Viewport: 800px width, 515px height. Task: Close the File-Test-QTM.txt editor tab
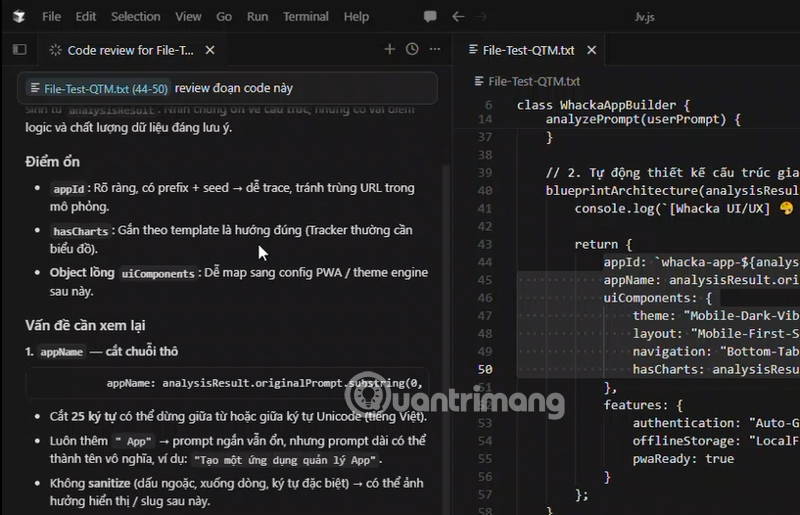pyautogui.click(x=591, y=50)
